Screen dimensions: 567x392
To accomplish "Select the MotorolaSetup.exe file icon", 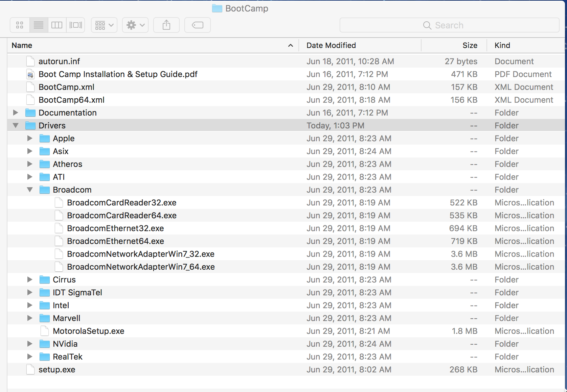I will (45, 331).
